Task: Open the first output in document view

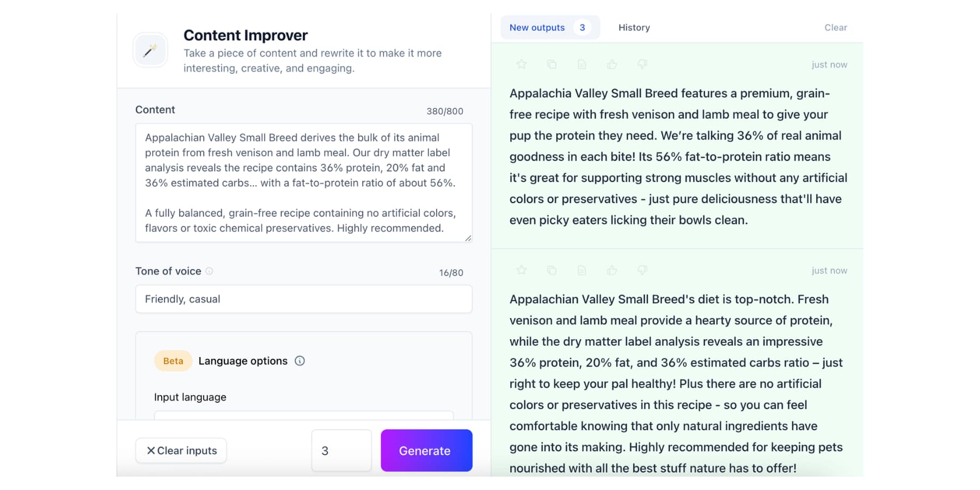Action: point(581,64)
